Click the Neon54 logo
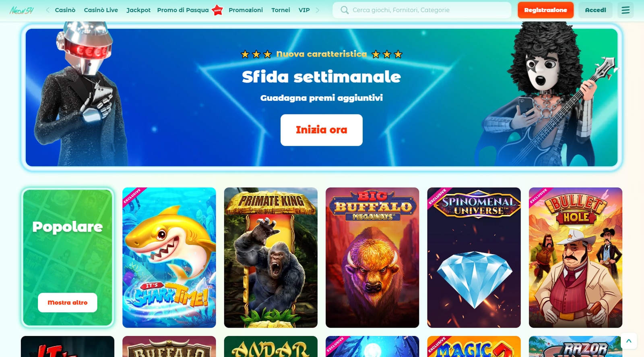 tap(22, 10)
